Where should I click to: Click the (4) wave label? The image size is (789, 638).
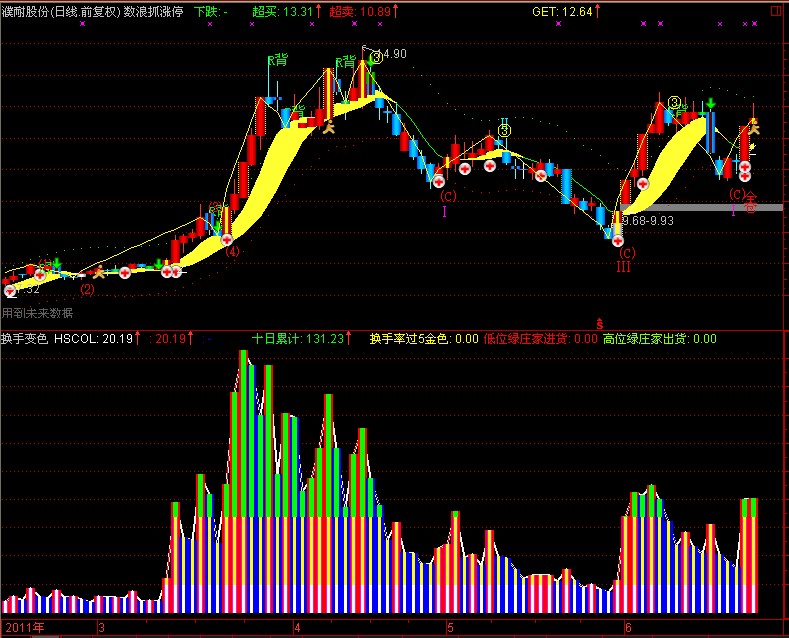click(232, 252)
